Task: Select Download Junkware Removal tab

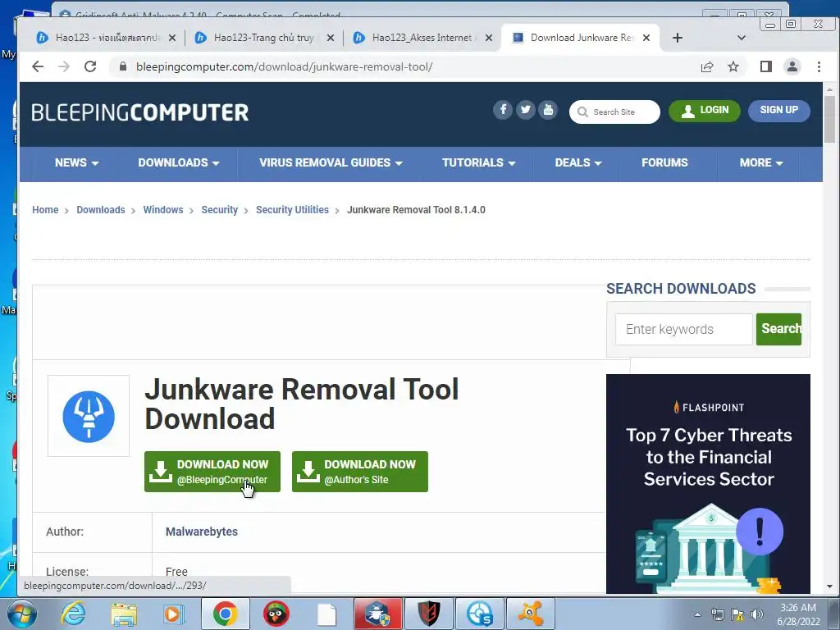Action: click(x=578, y=38)
